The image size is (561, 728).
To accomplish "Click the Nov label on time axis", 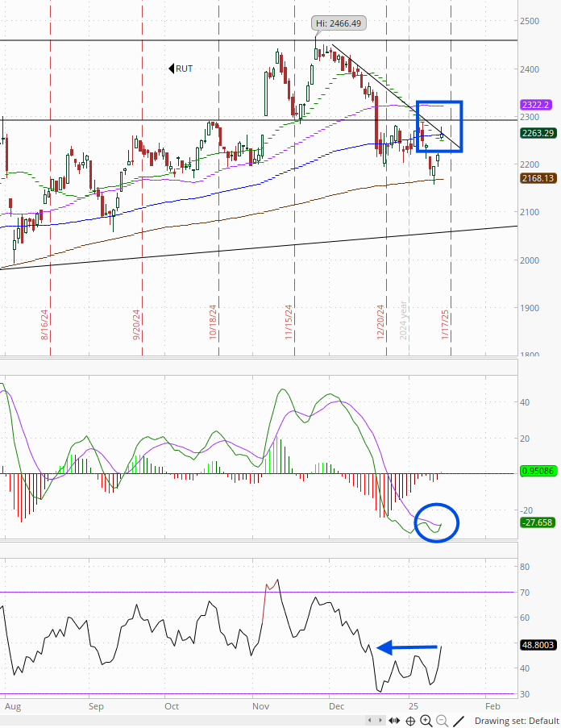I will point(261,707).
